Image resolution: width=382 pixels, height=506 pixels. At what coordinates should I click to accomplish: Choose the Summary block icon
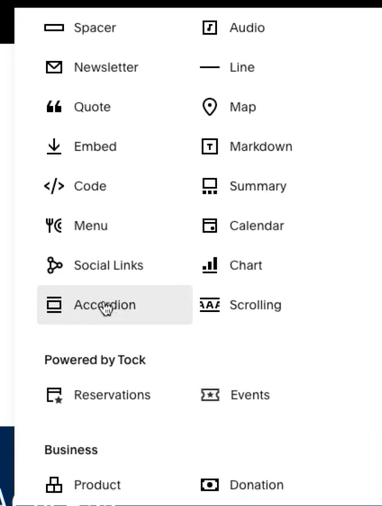(x=210, y=186)
